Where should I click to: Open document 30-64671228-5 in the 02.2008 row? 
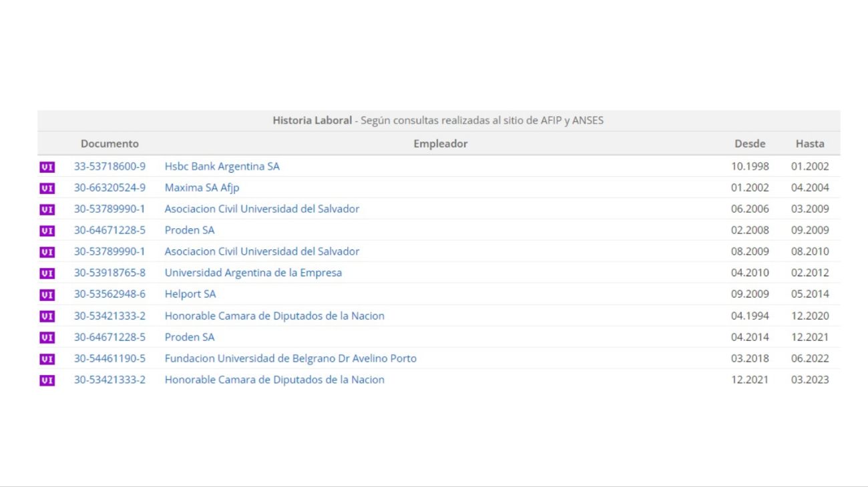coord(110,230)
